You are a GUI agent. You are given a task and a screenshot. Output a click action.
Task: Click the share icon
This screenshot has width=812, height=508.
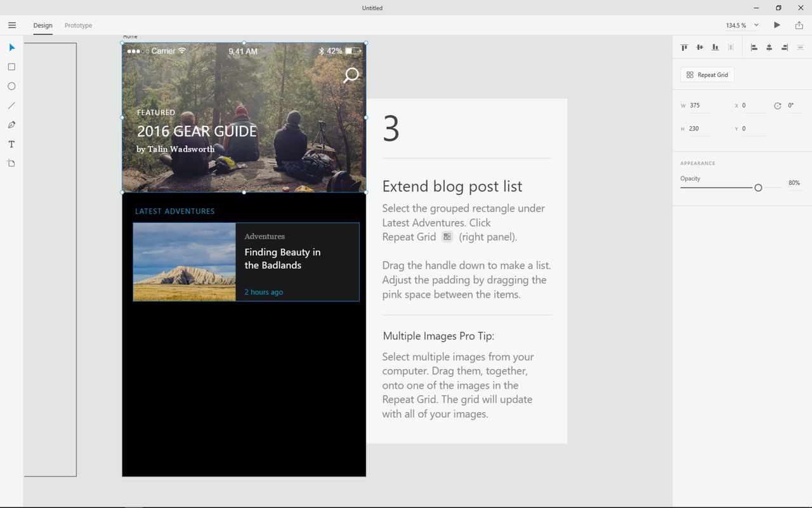tap(799, 25)
